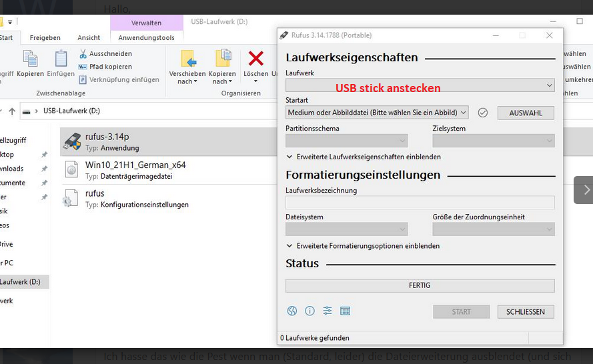The width and height of the screenshot is (593, 364).
Task: Open the Startart boot selection dropdown
Action: coord(377,113)
